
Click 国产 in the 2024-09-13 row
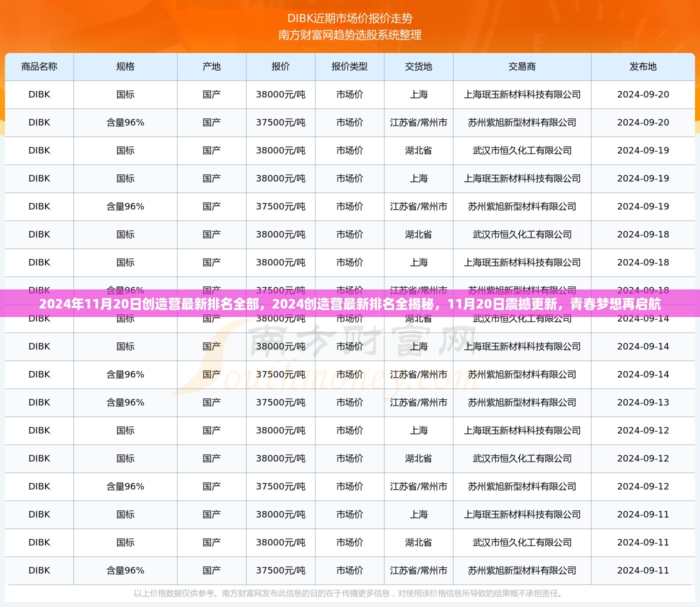point(211,402)
